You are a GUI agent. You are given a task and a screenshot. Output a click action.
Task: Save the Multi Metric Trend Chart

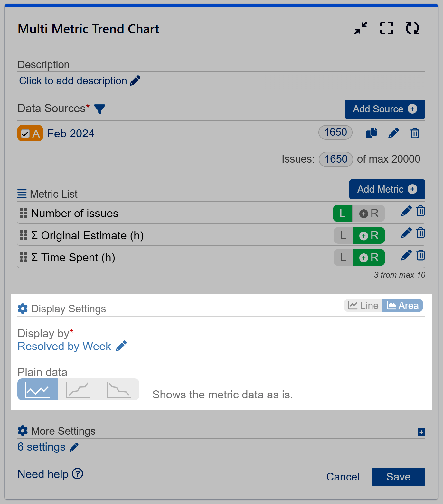398,477
